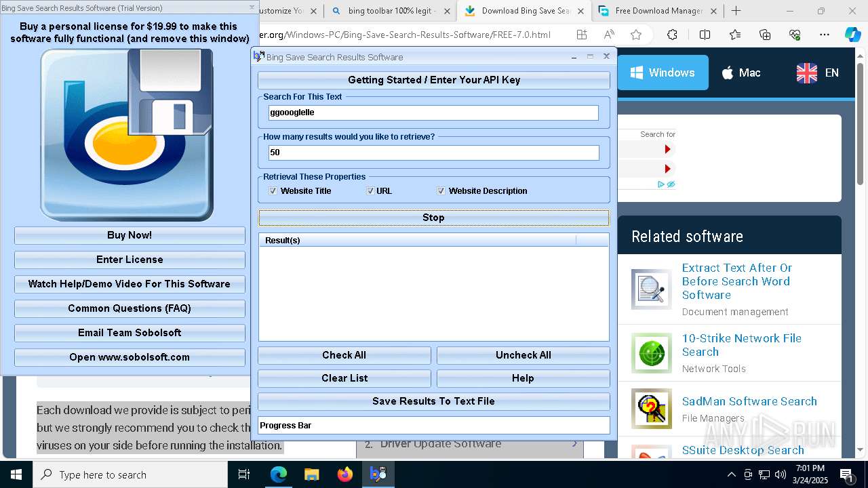
Task: Click Uncheck All button
Action: click(x=523, y=355)
